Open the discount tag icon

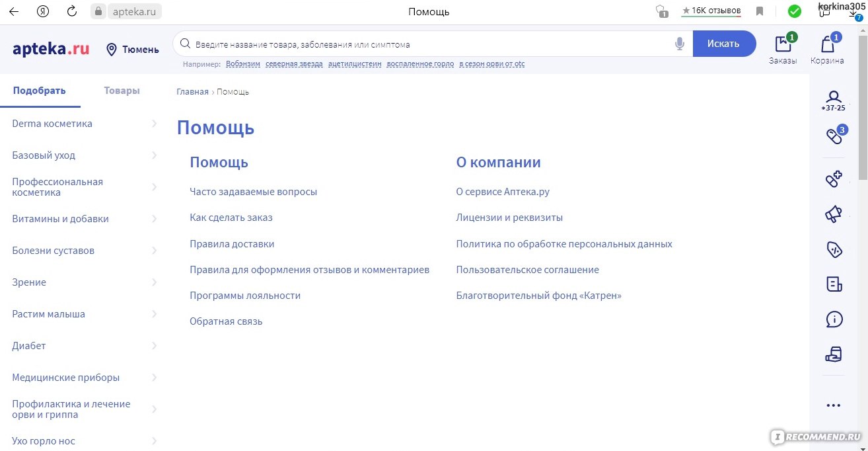point(834,249)
